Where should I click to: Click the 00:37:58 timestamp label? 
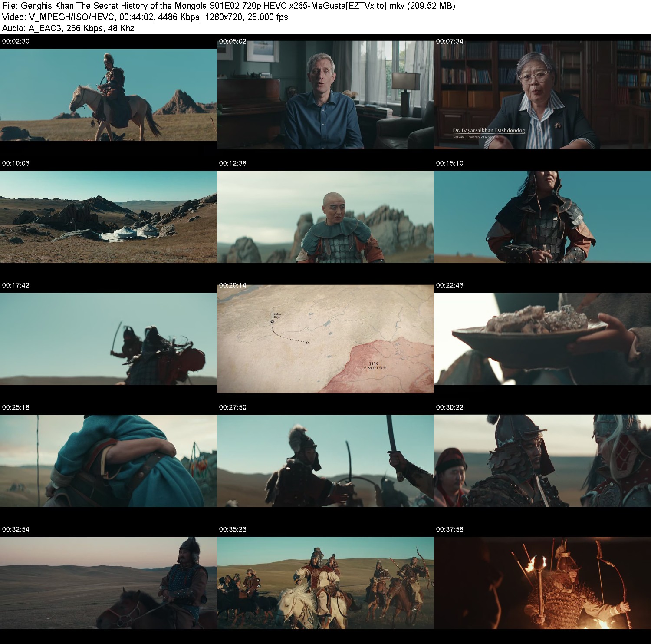(x=450, y=529)
